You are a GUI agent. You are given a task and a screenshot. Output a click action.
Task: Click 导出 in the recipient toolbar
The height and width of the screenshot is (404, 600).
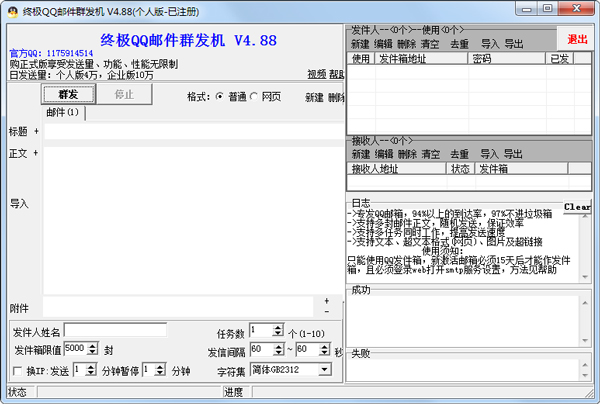tap(513, 155)
